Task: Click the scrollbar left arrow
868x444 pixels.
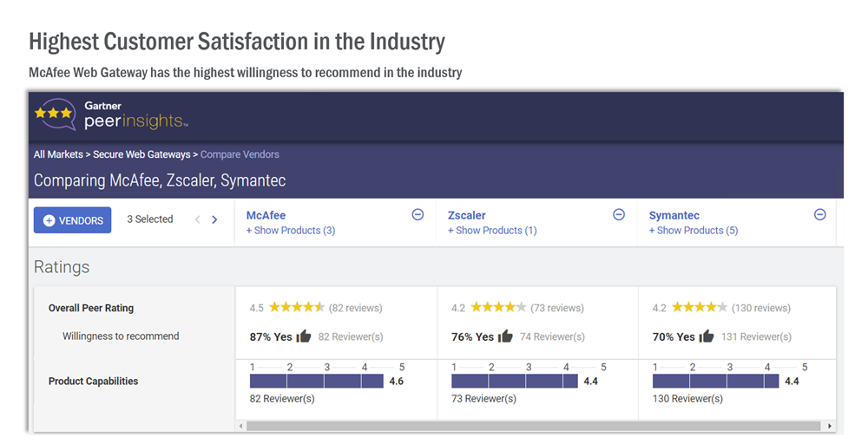Action: (240, 427)
